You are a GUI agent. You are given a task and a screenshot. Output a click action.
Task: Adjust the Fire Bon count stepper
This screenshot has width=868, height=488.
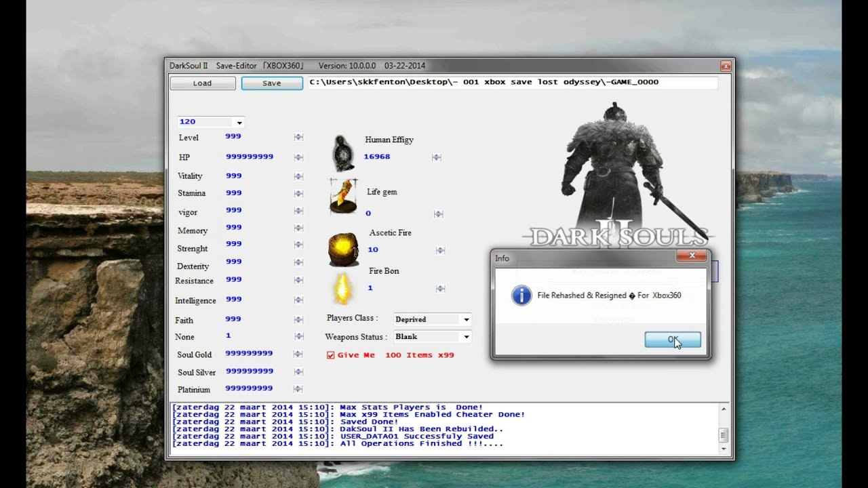coord(440,289)
